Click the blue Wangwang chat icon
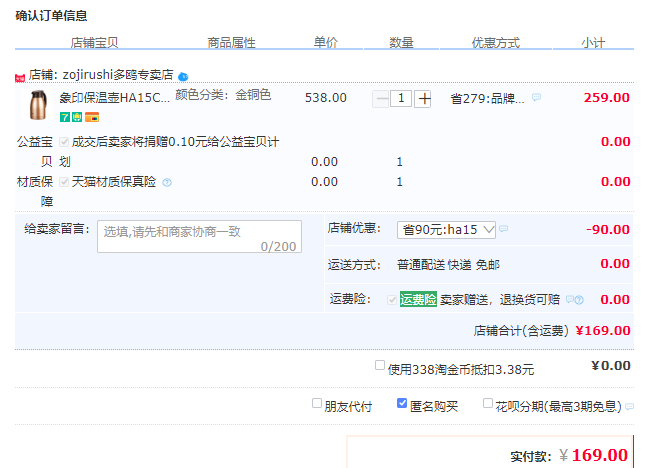This screenshot has height=468, width=653. point(183,77)
